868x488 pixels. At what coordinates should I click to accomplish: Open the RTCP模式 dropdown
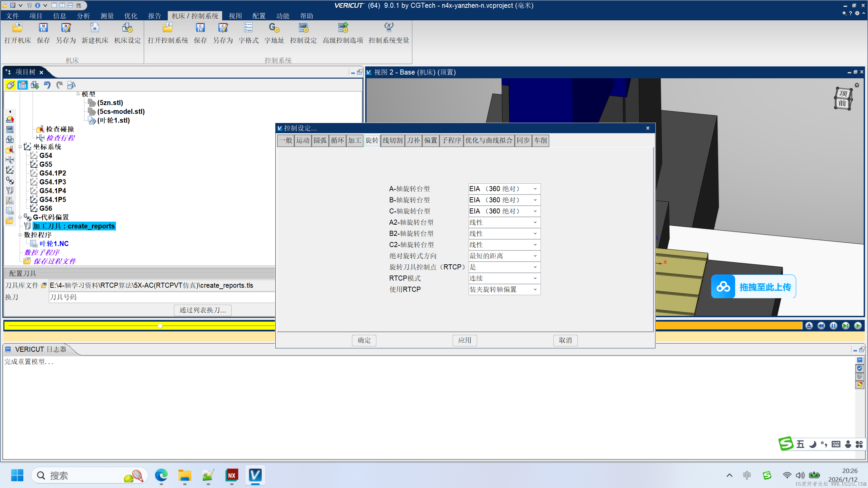[504, 278]
